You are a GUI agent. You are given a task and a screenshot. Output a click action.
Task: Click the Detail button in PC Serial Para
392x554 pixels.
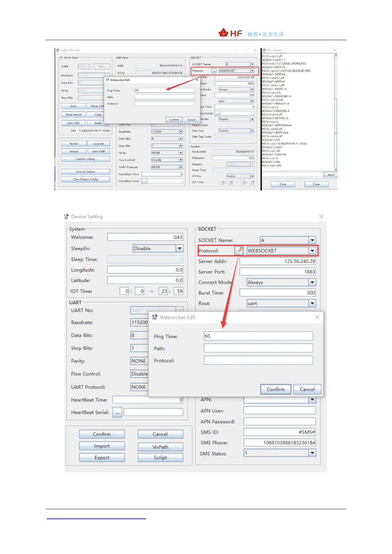pos(98,123)
